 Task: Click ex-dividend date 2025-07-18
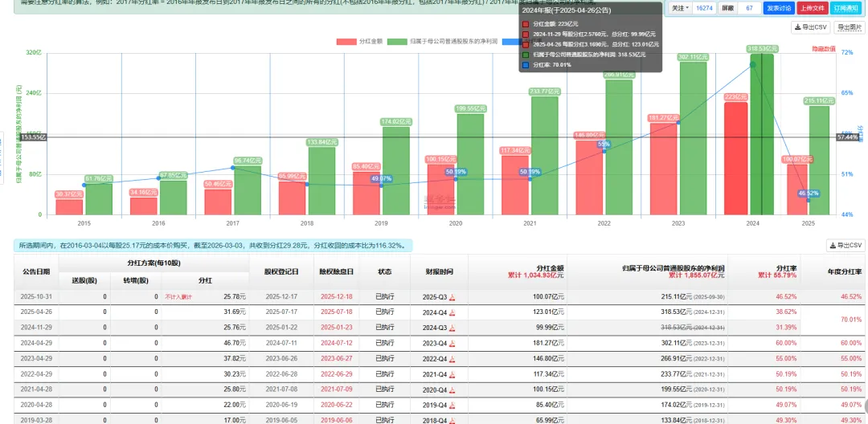pyautogui.click(x=336, y=312)
